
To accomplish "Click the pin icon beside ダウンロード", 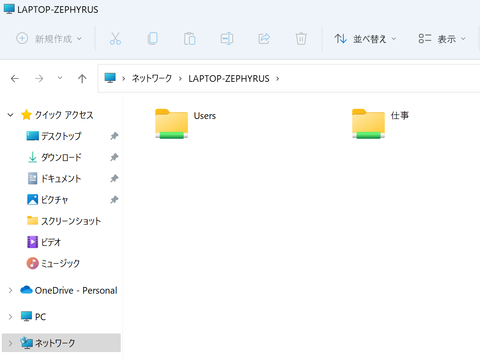I will [x=114, y=157].
